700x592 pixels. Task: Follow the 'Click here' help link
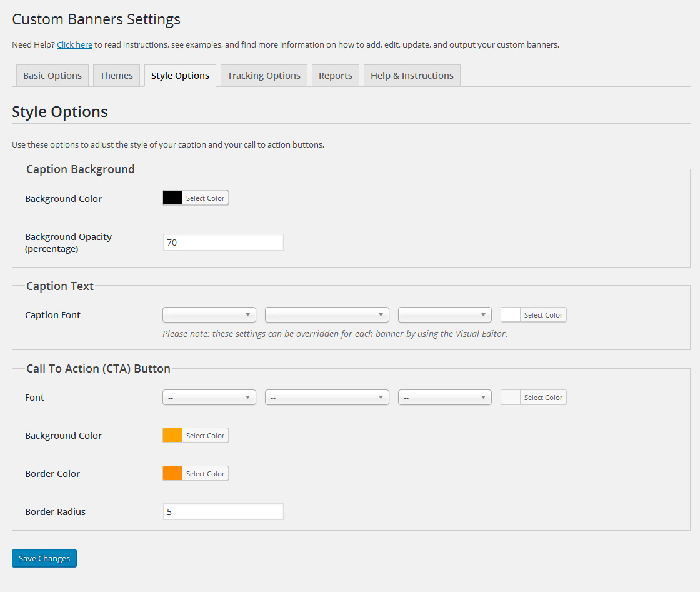74,45
